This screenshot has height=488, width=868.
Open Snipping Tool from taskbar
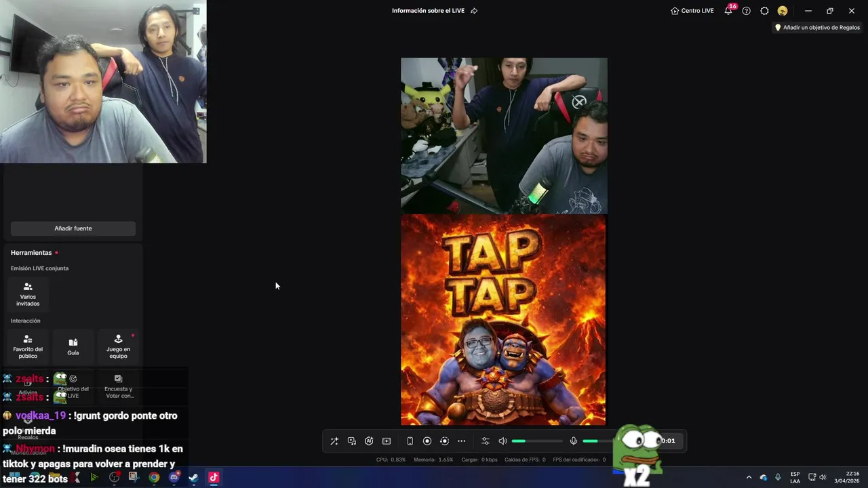coord(134,477)
